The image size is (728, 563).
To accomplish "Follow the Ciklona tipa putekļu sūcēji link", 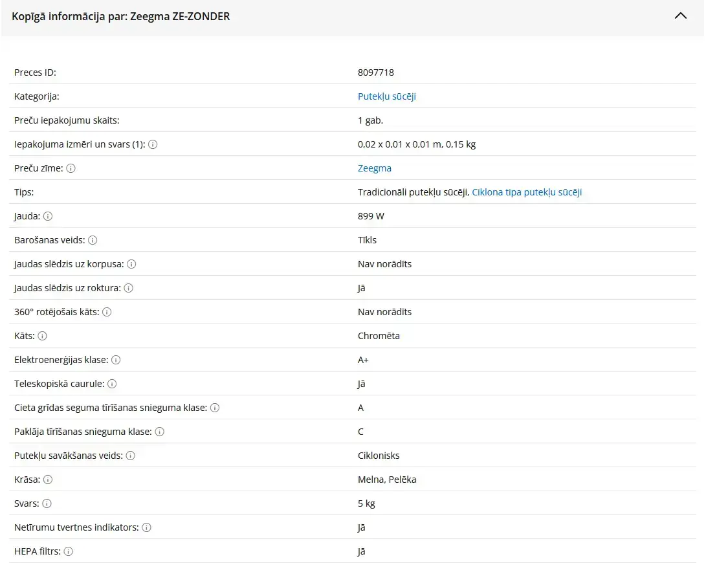I will (527, 192).
